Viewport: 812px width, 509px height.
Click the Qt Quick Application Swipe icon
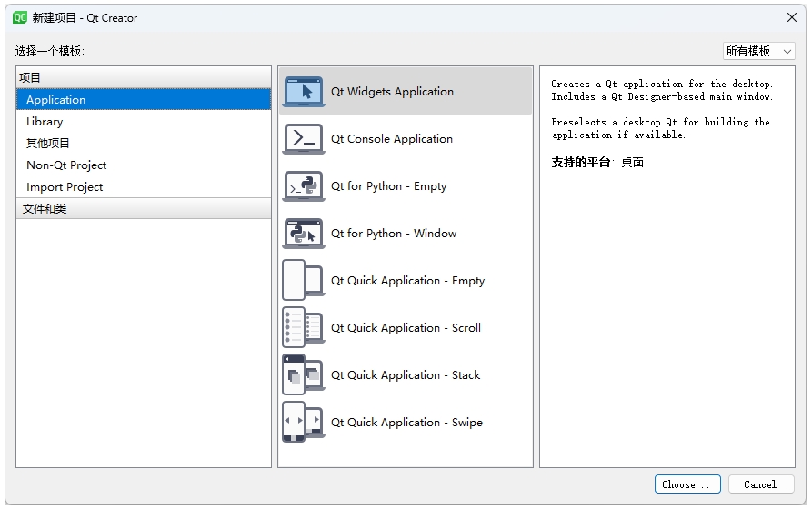pyautogui.click(x=304, y=422)
